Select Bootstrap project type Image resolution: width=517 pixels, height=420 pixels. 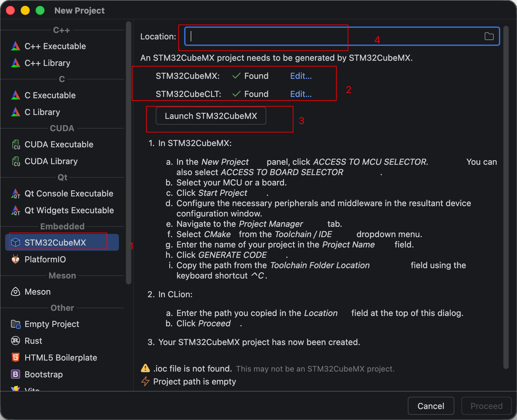pos(62,374)
